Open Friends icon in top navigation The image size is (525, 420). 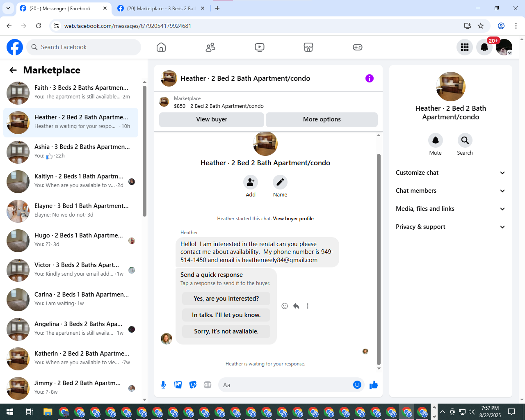tap(210, 47)
